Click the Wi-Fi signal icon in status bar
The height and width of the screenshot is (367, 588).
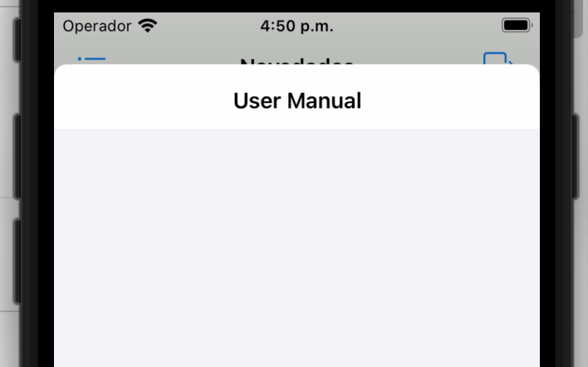(x=147, y=26)
